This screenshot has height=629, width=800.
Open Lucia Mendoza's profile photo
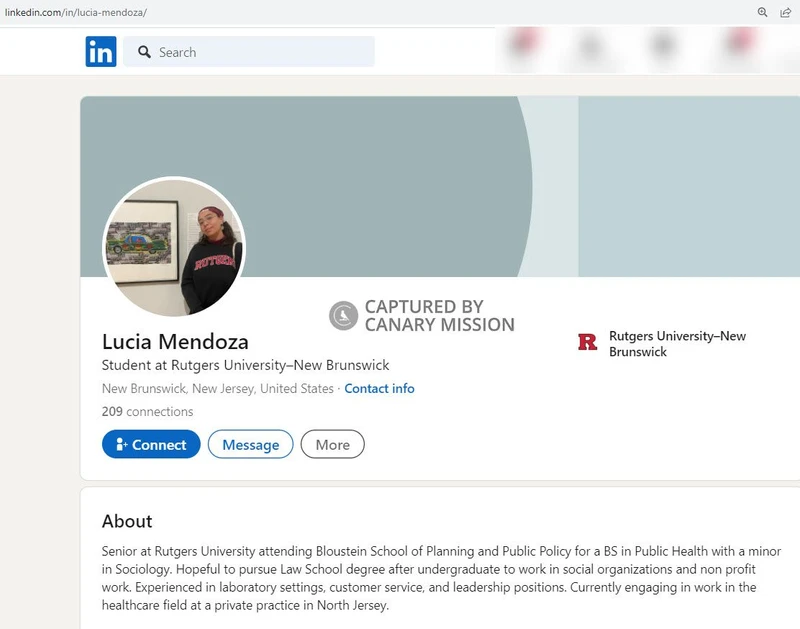click(174, 247)
